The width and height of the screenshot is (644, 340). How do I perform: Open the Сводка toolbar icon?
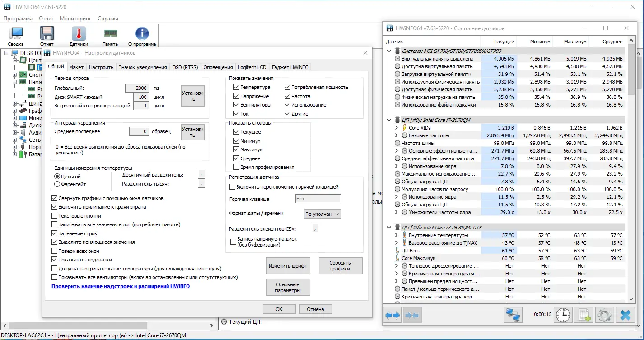pyautogui.click(x=16, y=33)
